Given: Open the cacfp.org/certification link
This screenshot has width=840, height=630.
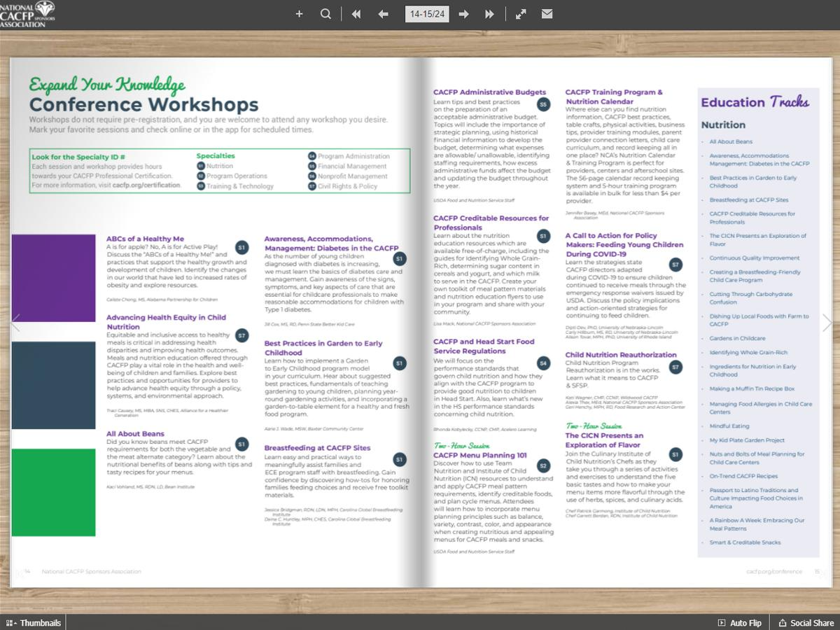Looking at the screenshot, I should coord(146,185).
